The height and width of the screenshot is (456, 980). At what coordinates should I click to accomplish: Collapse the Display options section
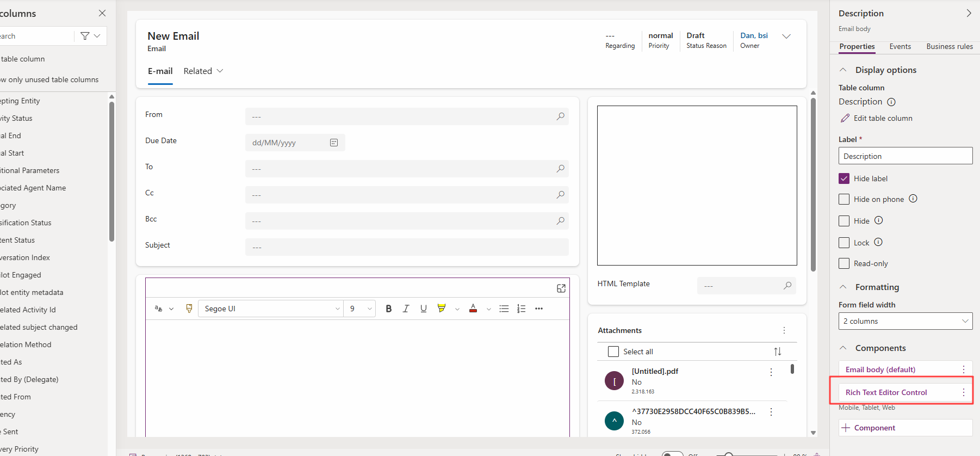point(843,70)
